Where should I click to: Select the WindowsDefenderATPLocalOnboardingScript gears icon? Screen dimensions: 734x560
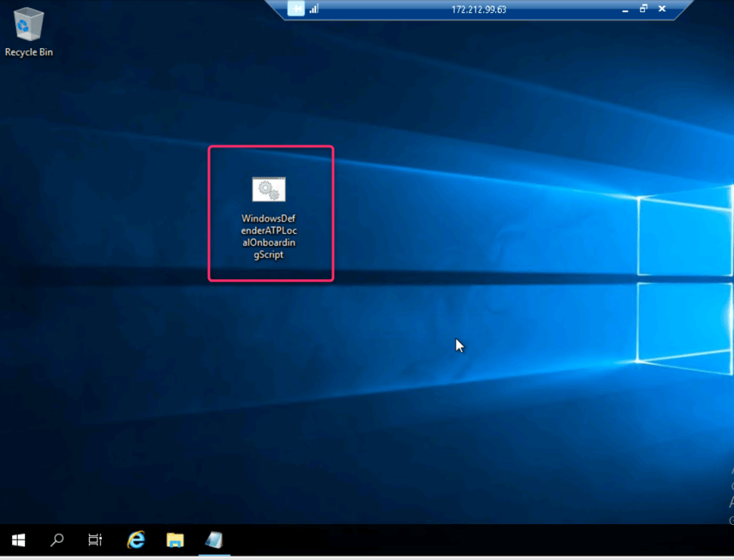[269, 189]
